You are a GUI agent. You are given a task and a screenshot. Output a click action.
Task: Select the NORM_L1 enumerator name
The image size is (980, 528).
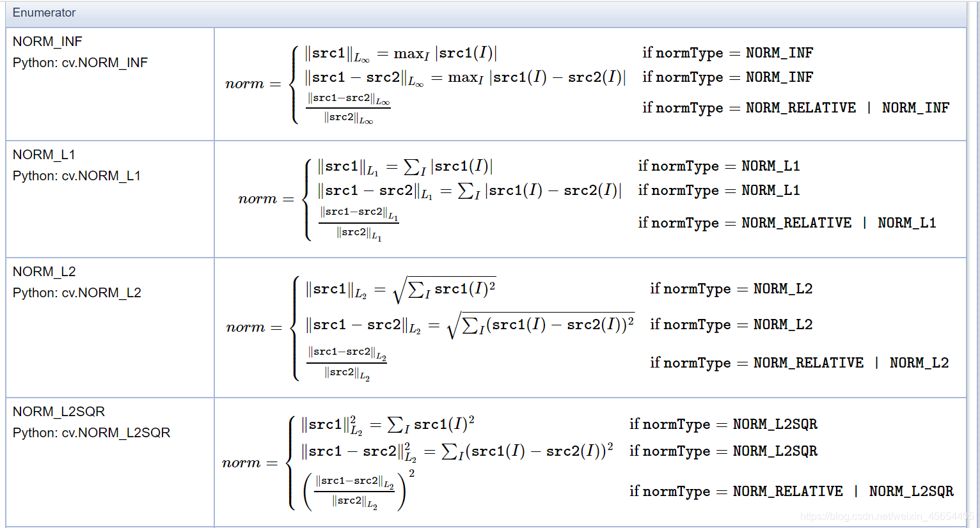44,155
